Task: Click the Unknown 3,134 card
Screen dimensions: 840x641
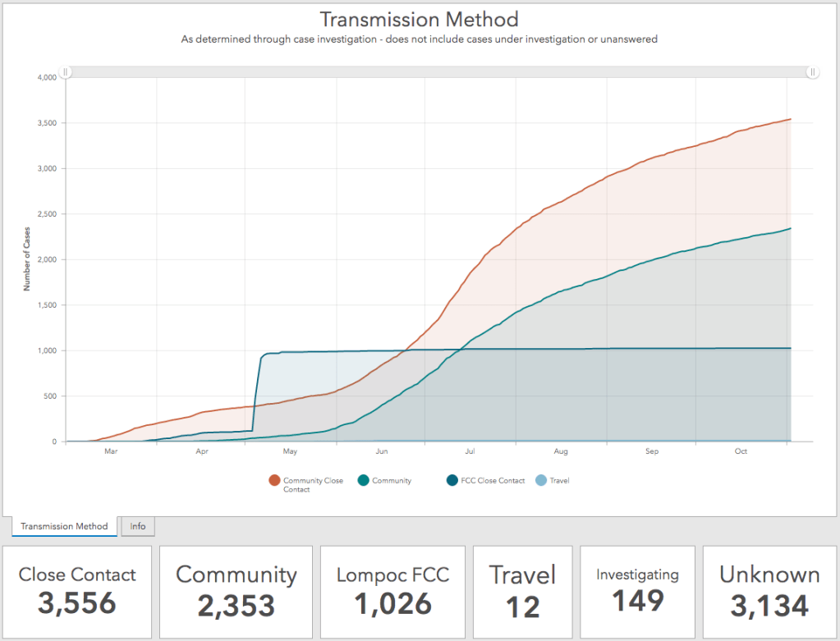Action: [769, 592]
